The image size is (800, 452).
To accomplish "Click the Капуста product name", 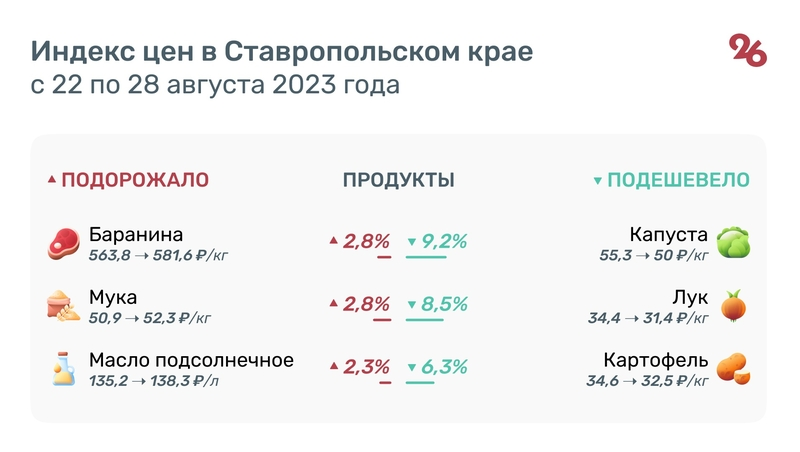I will (x=669, y=235).
